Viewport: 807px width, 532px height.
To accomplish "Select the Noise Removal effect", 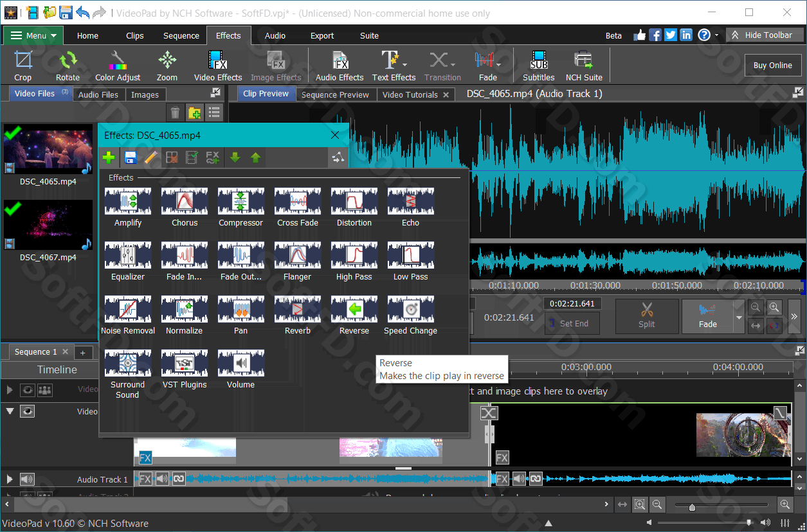I will point(128,315).
